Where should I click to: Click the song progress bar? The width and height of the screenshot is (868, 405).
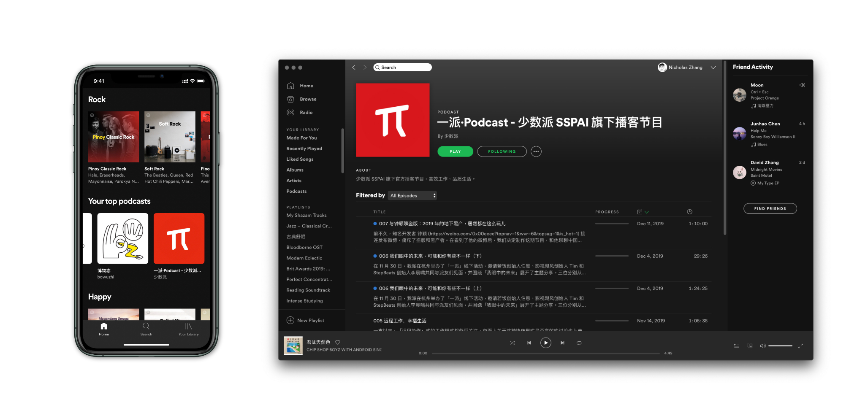pos(545,354)
